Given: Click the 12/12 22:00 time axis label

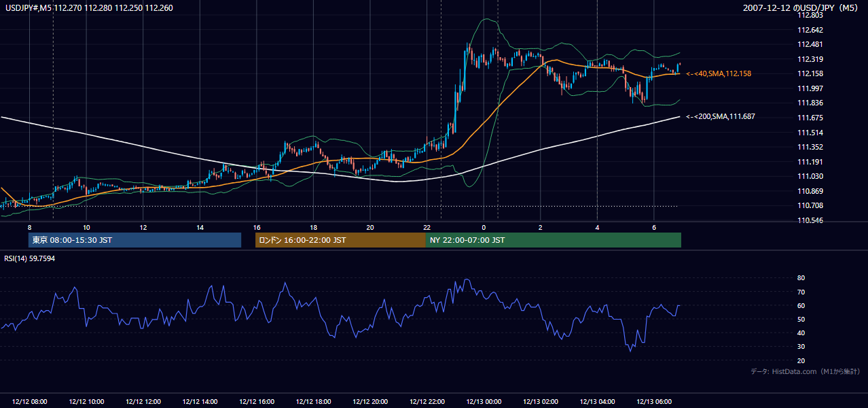Looking at the screenshot, I should [x=427, y=402].
